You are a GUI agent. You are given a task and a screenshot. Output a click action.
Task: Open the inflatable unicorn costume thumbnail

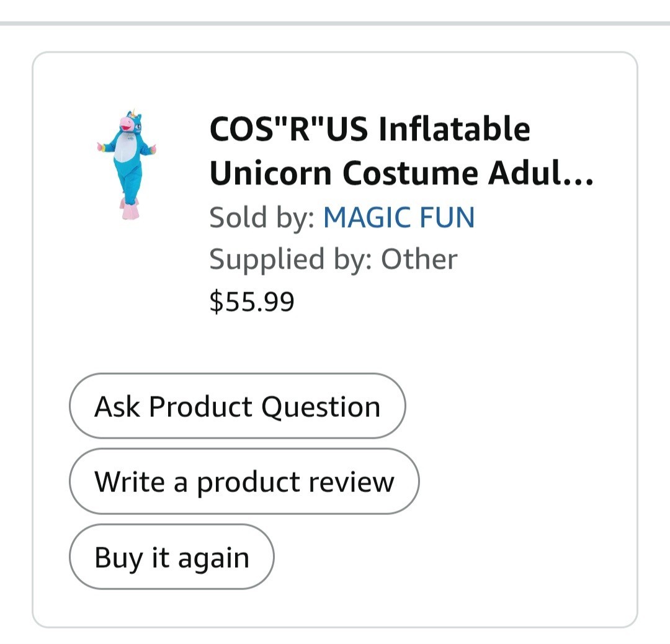127,165
